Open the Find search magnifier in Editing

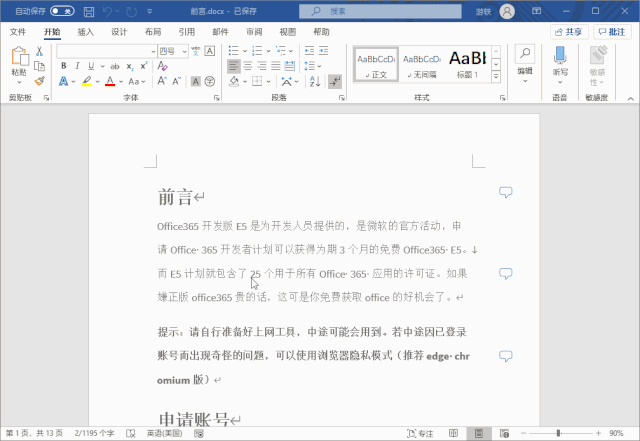[x=525, y=53]
